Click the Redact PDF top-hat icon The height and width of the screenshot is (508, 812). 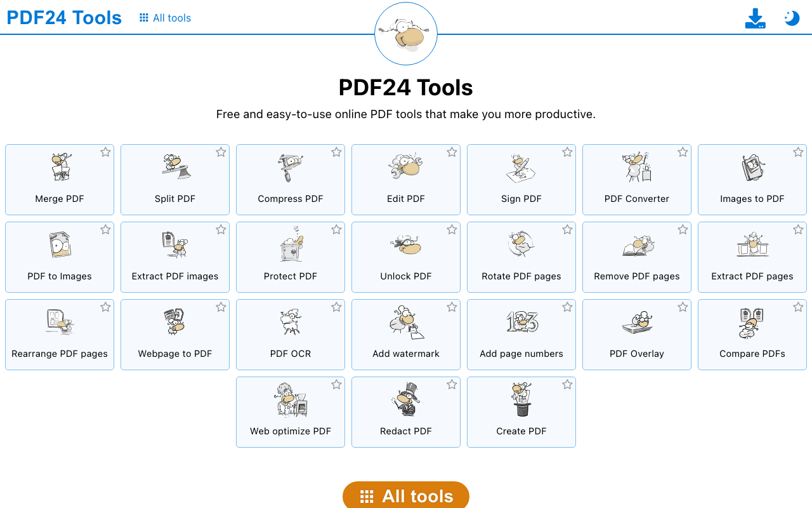(406, 399)
